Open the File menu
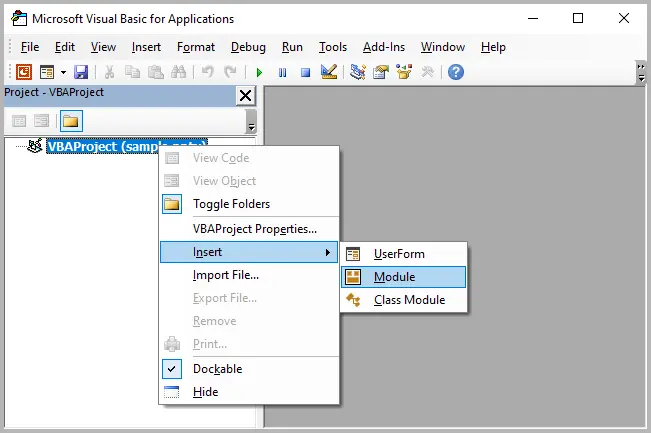The width and height of the screenshot is (651, 433). tap(30, 47)
